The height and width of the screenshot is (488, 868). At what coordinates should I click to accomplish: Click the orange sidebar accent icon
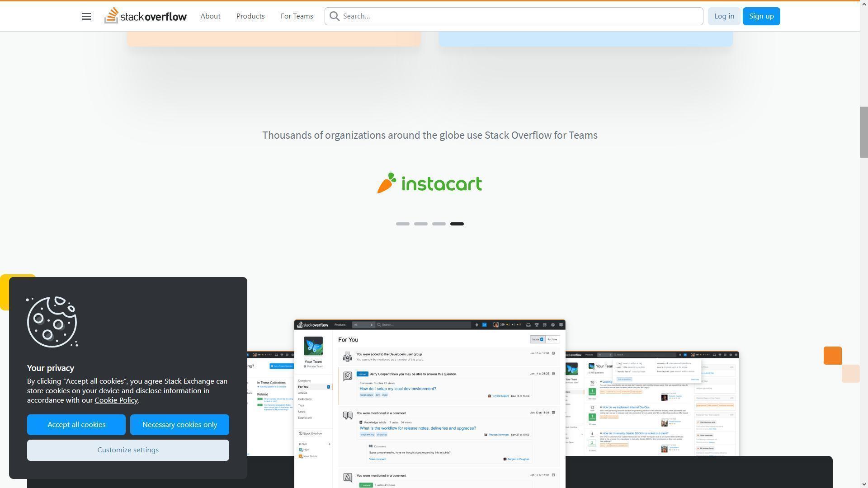(833, 355)
